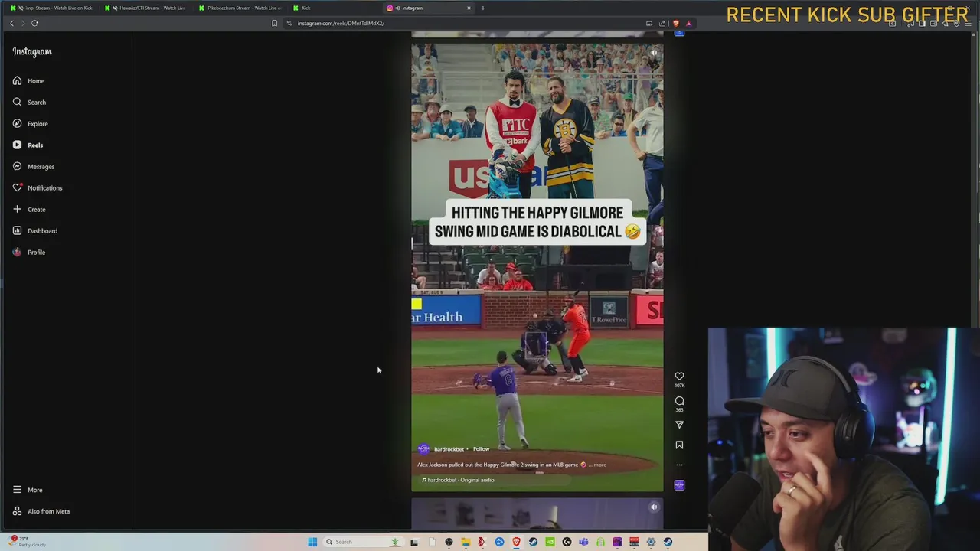Open Profile in the sidebar
This screenshot has width=980, height=551.
click(x=29, y=252)
